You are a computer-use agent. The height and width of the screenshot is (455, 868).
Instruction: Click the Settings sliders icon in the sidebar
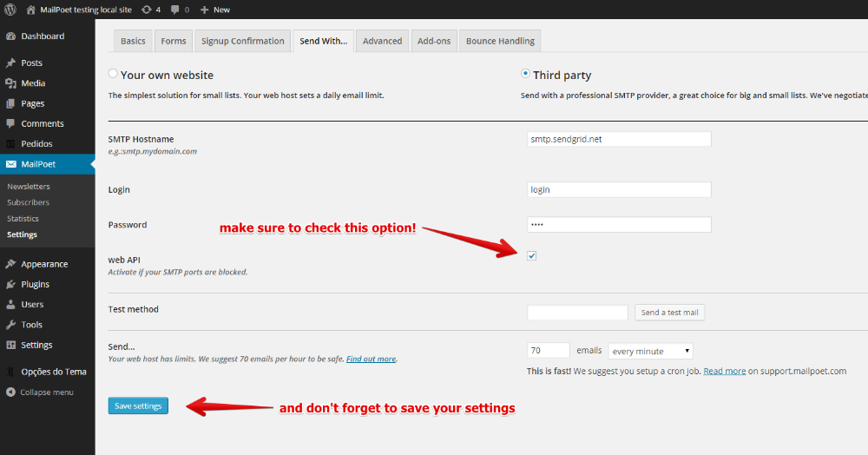[10, 345]
